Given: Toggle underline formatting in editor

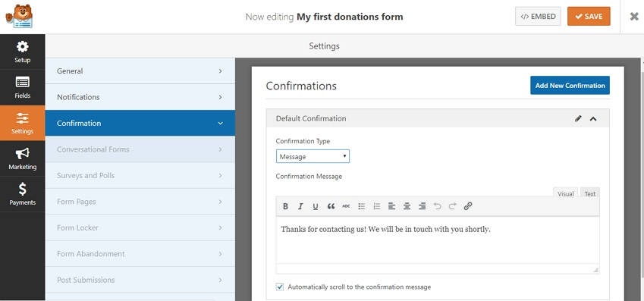Looking at the screenshot, I should tap(316, 206).
